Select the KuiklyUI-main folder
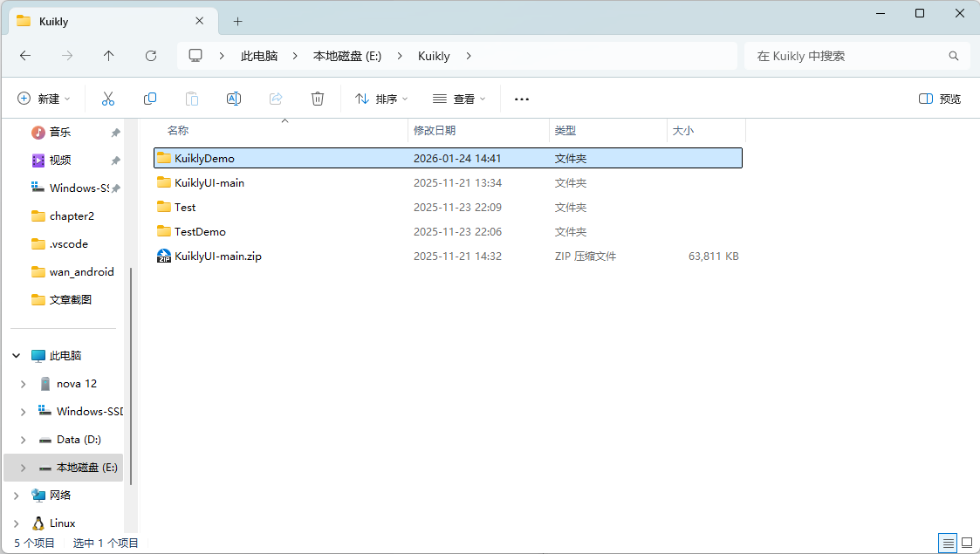This screenshot has height=554, width=980. (x=209, y=183)
